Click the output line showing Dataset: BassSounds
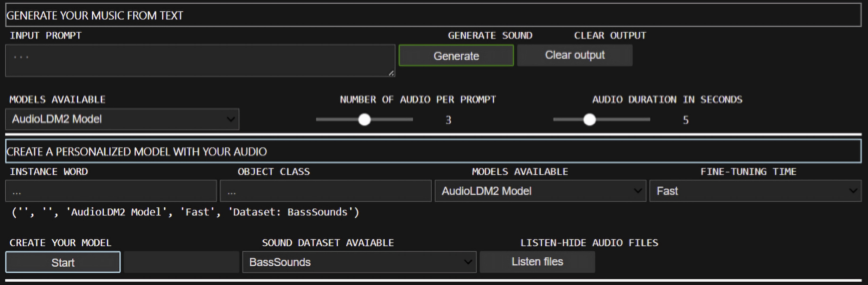 point(185,212)
